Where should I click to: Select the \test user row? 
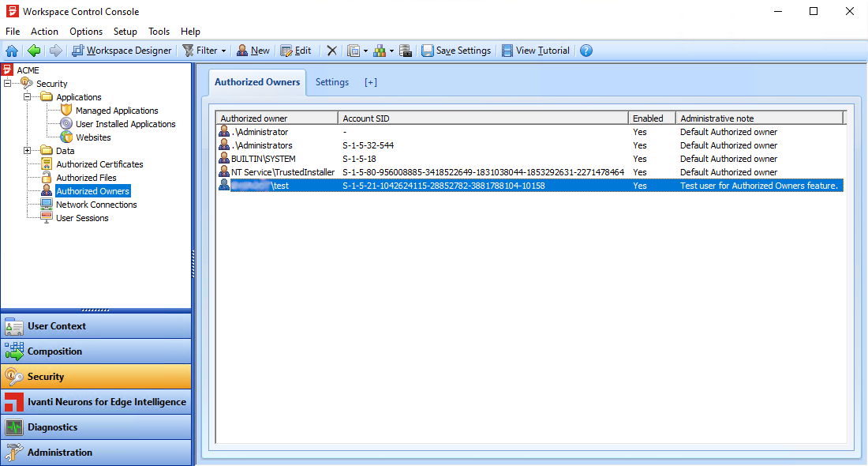click(x=530, y=186)
